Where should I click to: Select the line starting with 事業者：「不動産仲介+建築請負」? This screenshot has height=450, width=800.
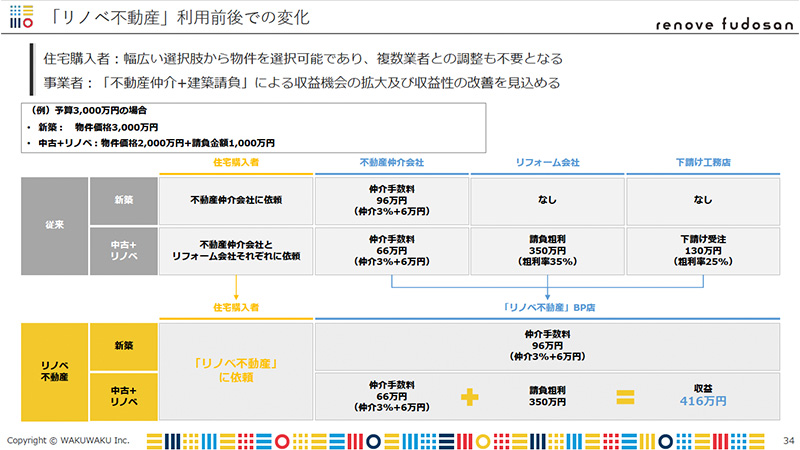[302, 83]
